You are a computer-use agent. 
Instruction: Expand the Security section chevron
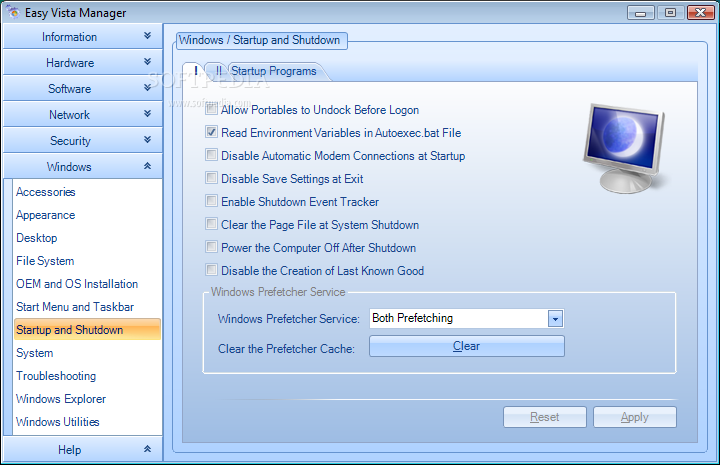(147, 139)
